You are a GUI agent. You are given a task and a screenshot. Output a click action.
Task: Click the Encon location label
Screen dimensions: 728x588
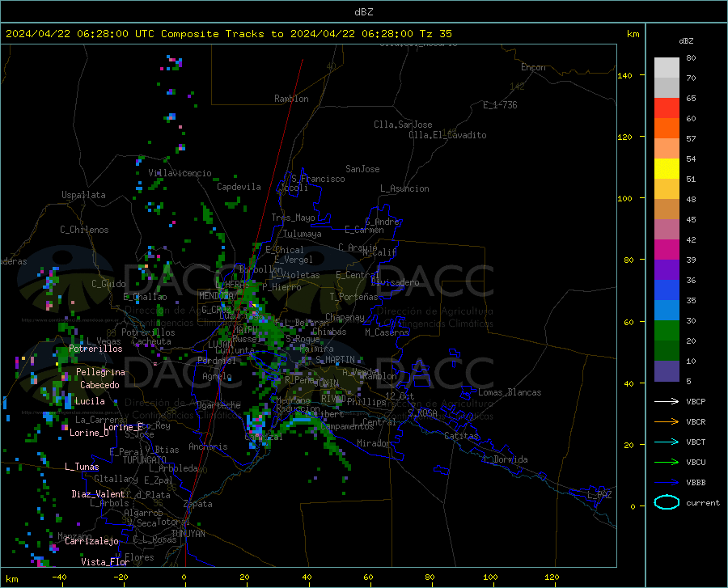533,67
